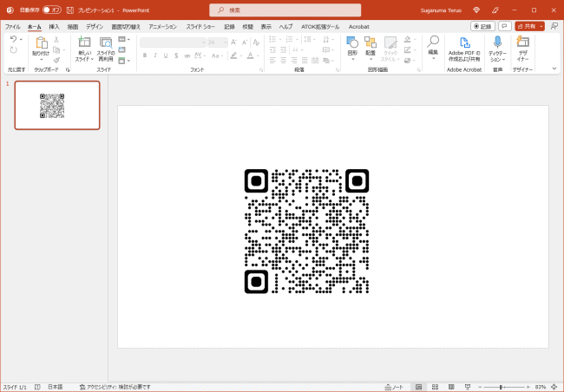Toggle Strikethrough formatting

point(187,56)
